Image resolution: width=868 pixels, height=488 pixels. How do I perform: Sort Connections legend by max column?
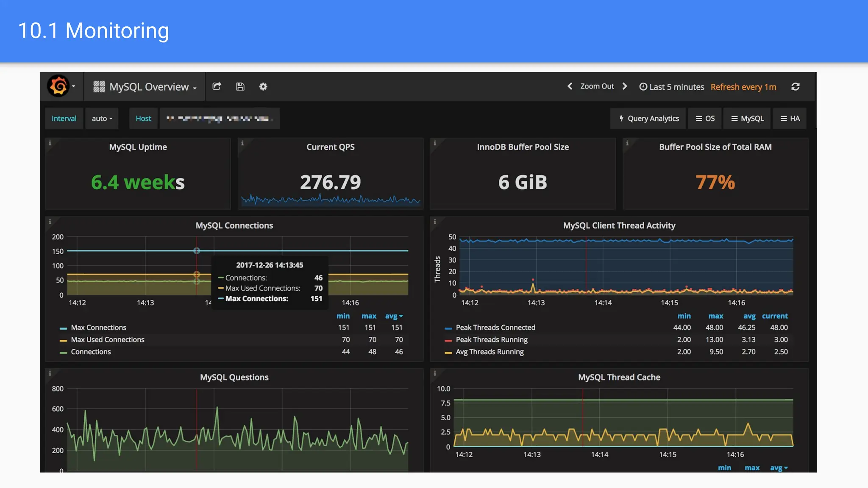click(x=369, y=316)
